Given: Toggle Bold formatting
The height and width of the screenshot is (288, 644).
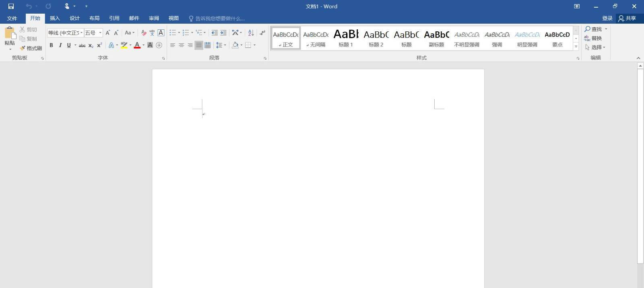Looking at the screenshot, I should [x=51, y=45].
